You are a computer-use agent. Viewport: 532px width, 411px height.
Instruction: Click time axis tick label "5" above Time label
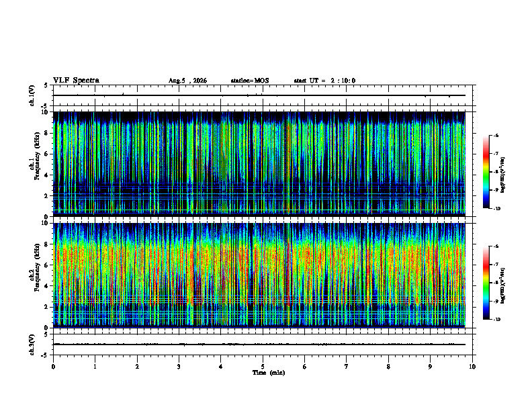tap(263, 367)
